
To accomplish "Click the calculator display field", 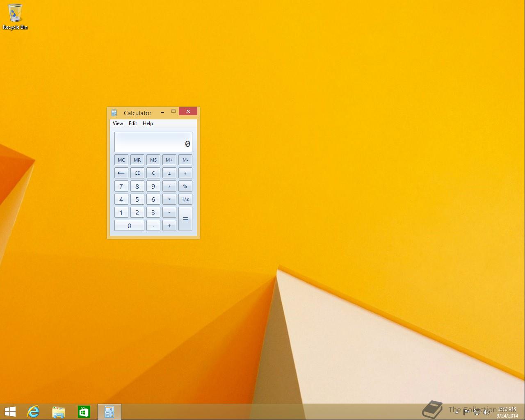I will [x=153, y=142].
